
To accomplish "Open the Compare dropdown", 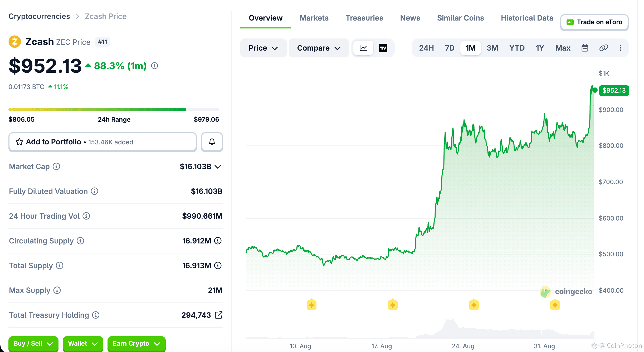I will [319, 48].
